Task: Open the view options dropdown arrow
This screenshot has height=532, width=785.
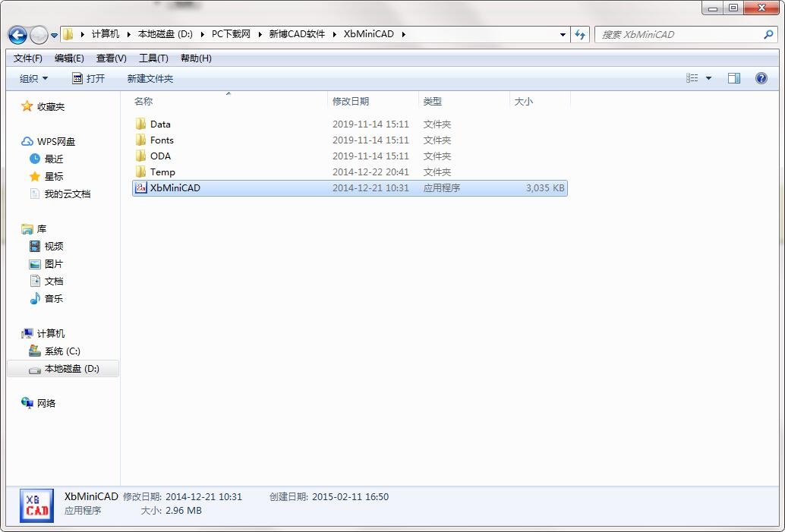Action: [708, 78]
